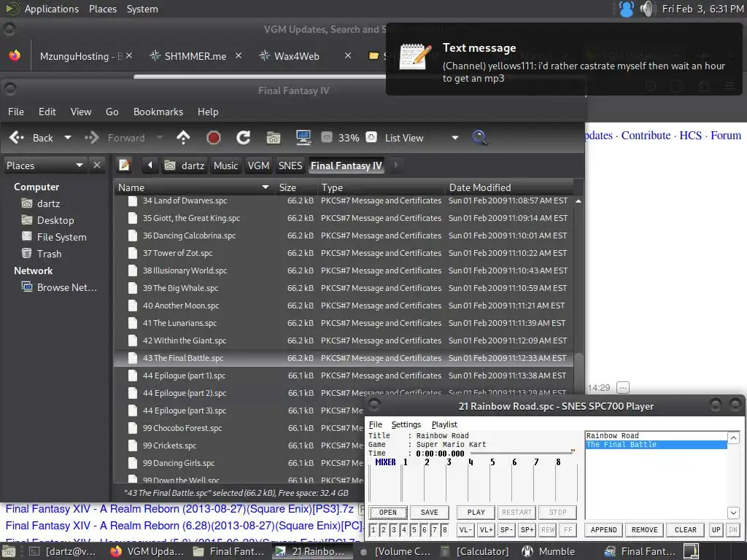Click the Mumble tray icon in top panel
Viewport: 747px width, 560px height.
(627, 9)
